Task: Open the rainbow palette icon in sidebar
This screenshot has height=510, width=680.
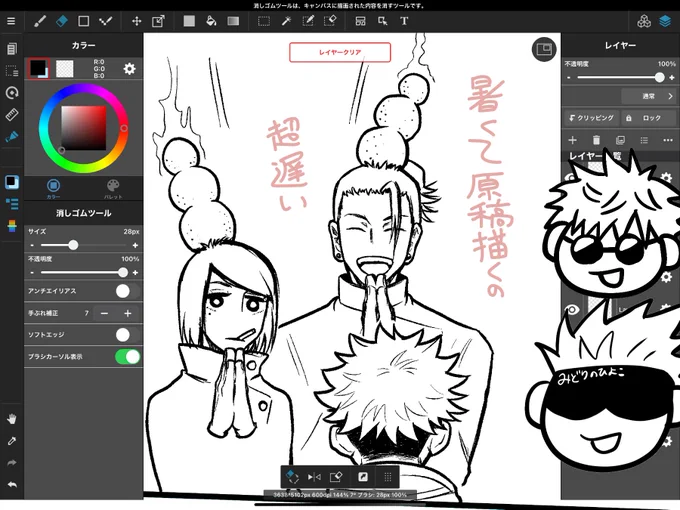Action: (12, 226)
